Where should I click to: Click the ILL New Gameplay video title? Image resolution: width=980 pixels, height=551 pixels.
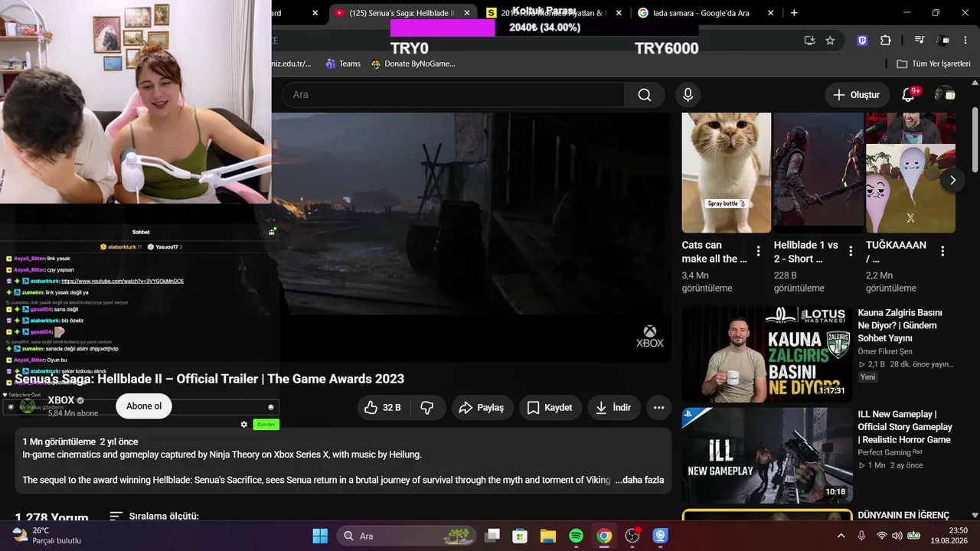coord(905,427)
